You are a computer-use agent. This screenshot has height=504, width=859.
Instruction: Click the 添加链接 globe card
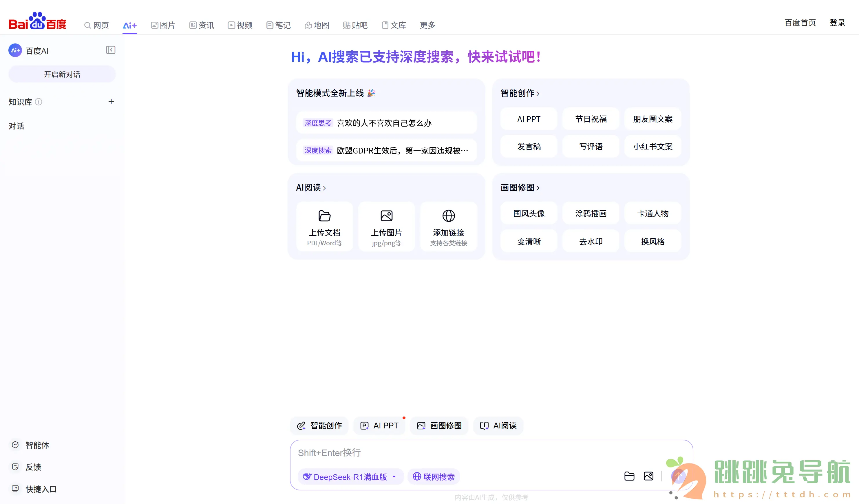click(x=449, y=227)
